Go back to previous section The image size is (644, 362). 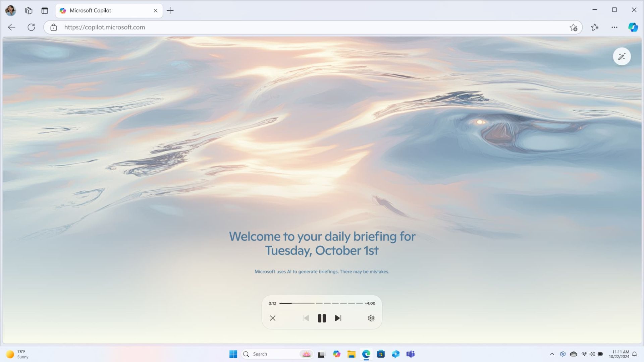(x=306, y=318)
